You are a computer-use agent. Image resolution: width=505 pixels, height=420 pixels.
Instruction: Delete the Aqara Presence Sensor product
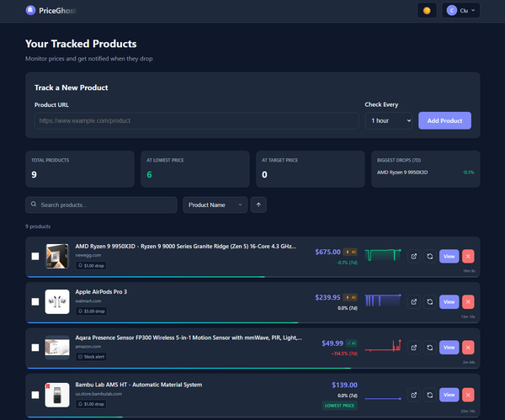tap(468, 347)
